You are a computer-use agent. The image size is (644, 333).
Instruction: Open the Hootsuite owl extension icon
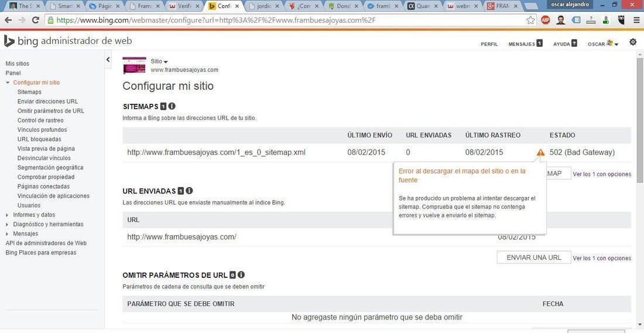click(x=622, y=20)
